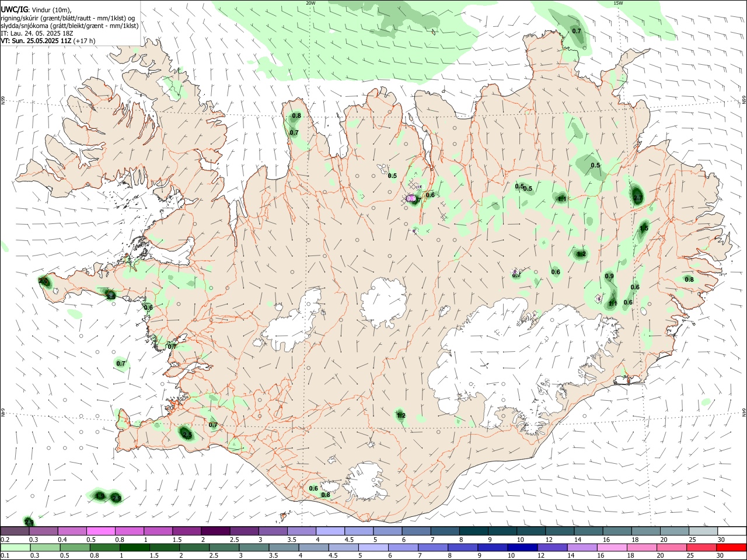Click the '0.2' snow legend label
The width and height of the screenshot is (747, 560).
5,540
